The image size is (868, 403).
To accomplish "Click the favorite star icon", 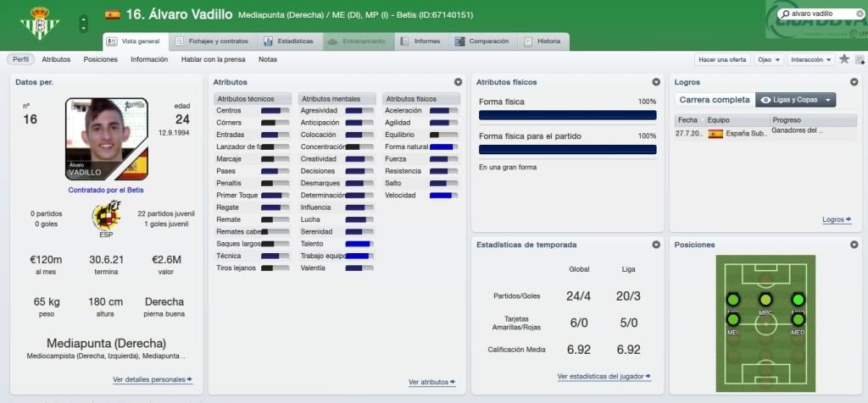I will 843,59.
